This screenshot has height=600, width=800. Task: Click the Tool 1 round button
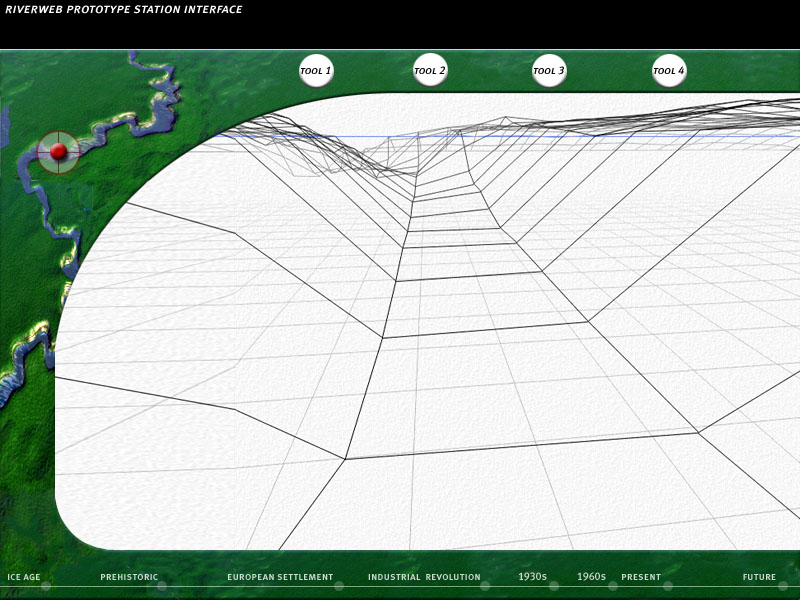(x=316, y=71)
